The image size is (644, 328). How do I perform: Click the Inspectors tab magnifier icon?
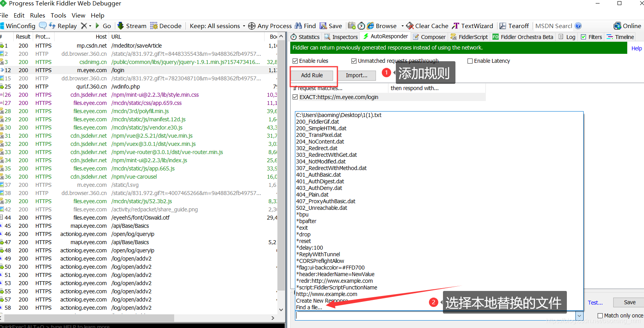tap(328, 37)
